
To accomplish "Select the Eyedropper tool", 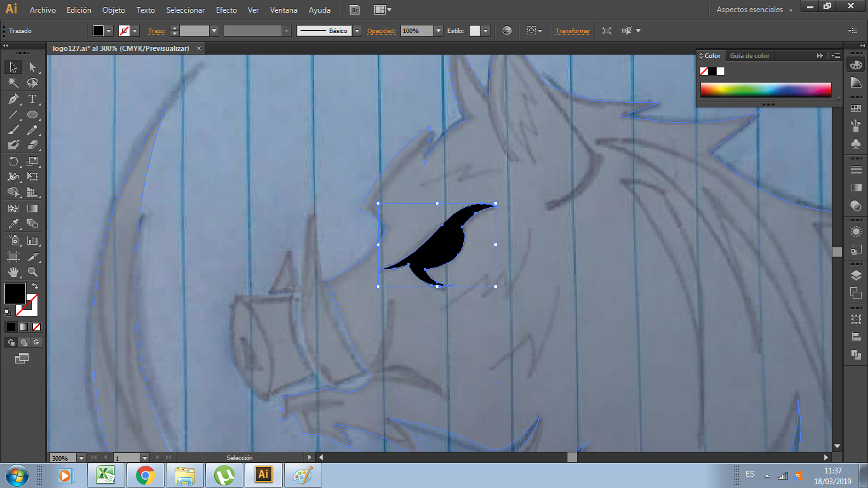I will tap(13, 224).
